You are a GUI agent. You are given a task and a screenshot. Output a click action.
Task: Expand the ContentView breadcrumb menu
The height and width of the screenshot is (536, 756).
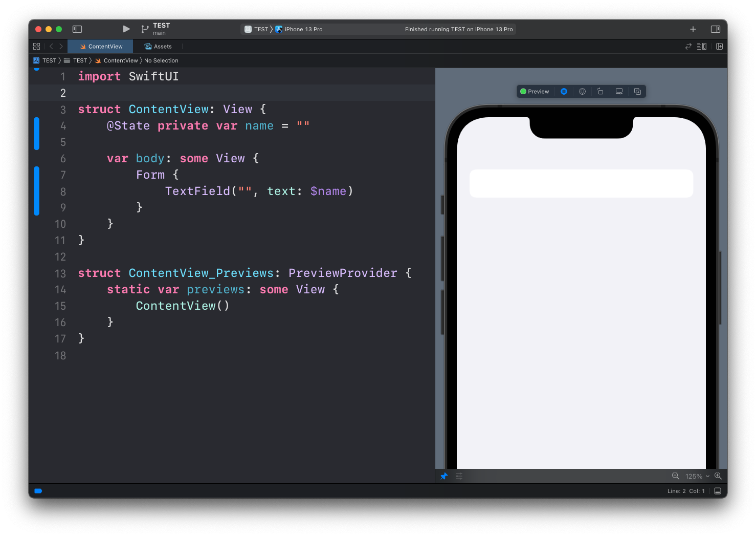click(x=120, y=60)
